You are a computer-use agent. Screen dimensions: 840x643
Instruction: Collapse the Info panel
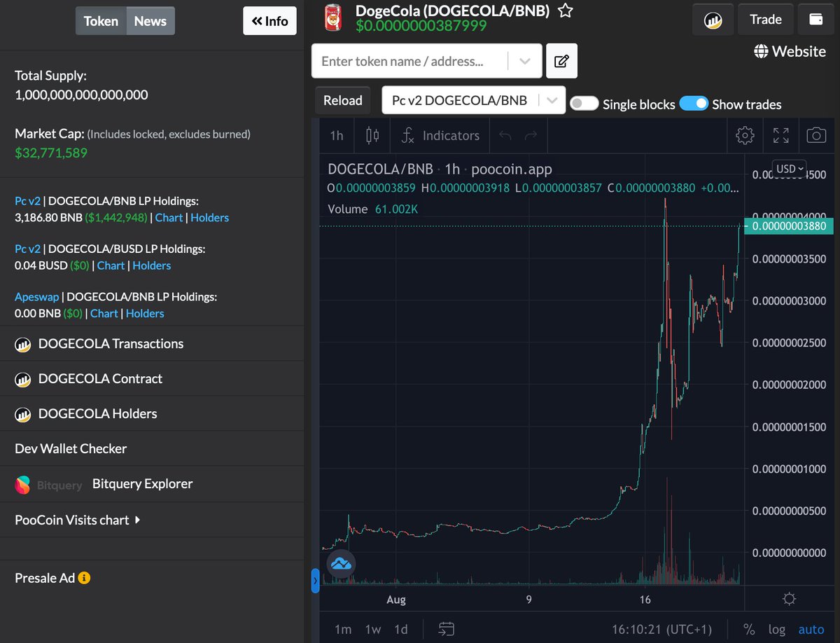[270, 21]
